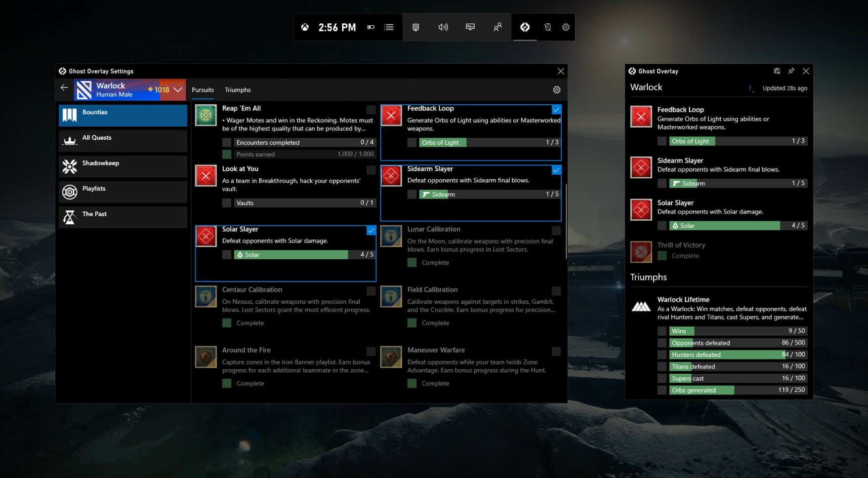Open the Audio volume widget

coord(443,27)
